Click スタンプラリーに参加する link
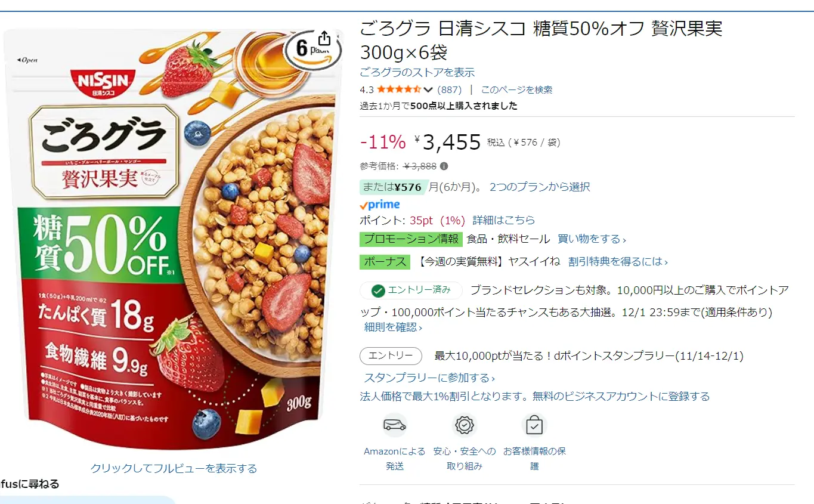The height and width of the screenshot is (504, 814). coord(429,378)
